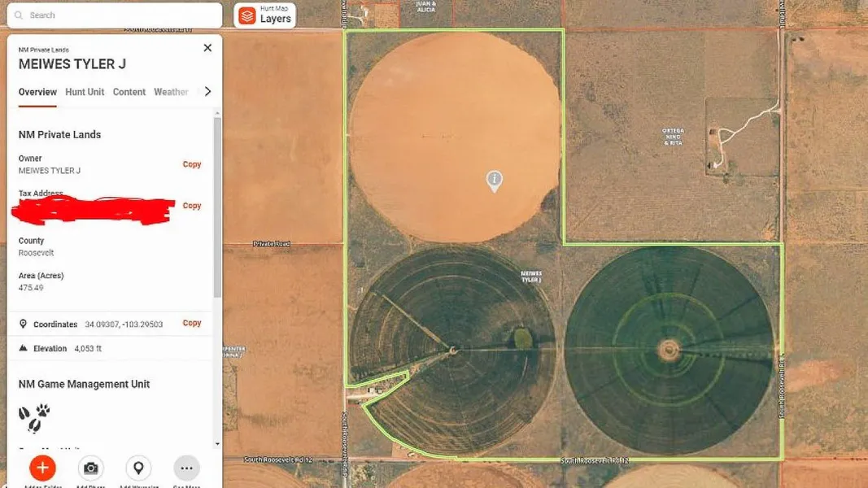Image resolution: width=868 pixels, height=488 pixels.
Task: Click into the Search field
Action: coord(122,15)
